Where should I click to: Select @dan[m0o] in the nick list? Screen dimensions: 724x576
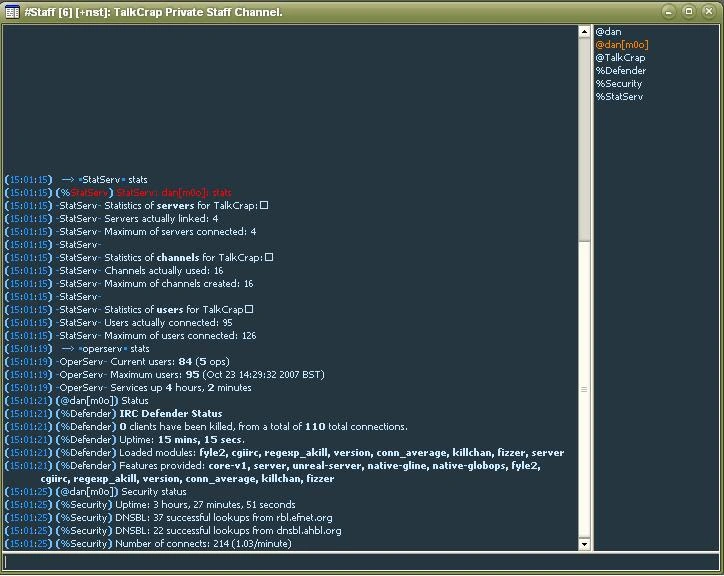[621, 45]
